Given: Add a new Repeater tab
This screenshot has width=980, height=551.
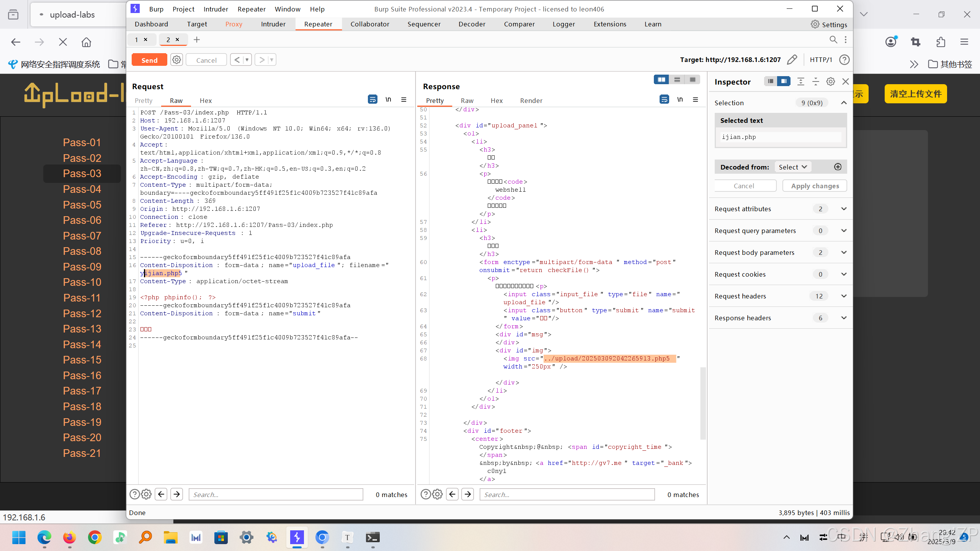Looking at the screenshot, I should tap(197, 39).
